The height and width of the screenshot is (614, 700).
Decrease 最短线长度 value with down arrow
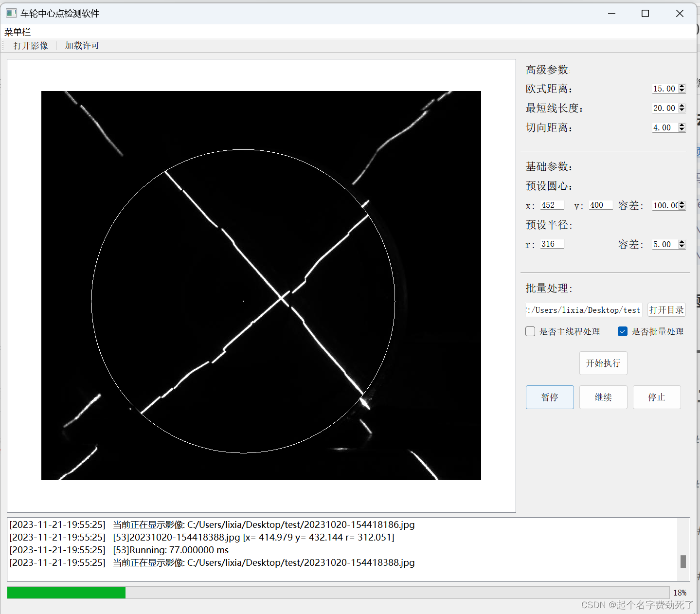click(682, 110)
